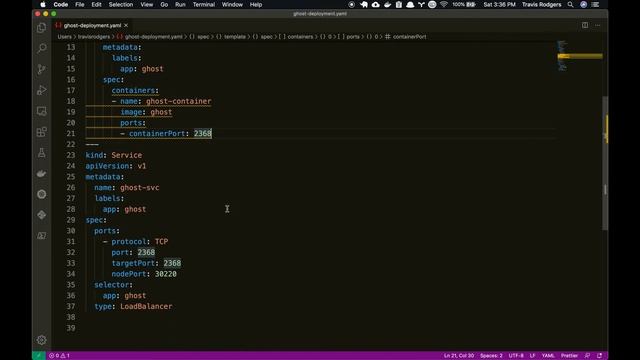The image size is (640, 360).
Task: Click the word Service on line 23
Action: pyautogui.click(x=127, y=155)
